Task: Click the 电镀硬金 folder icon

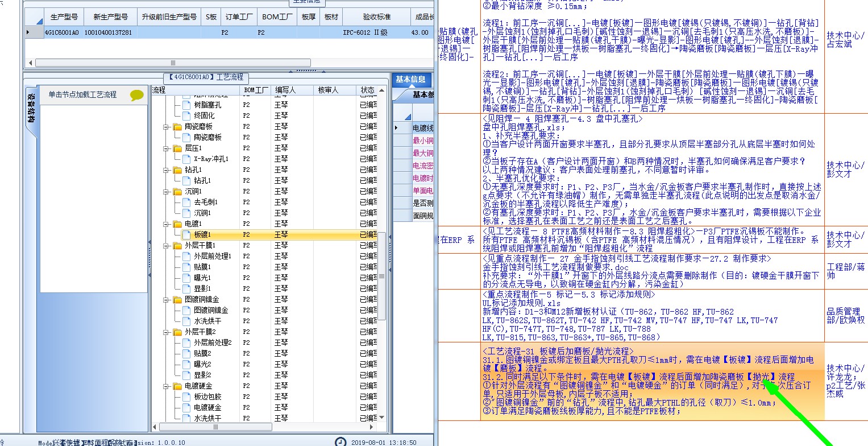Action: pos(177,386)
